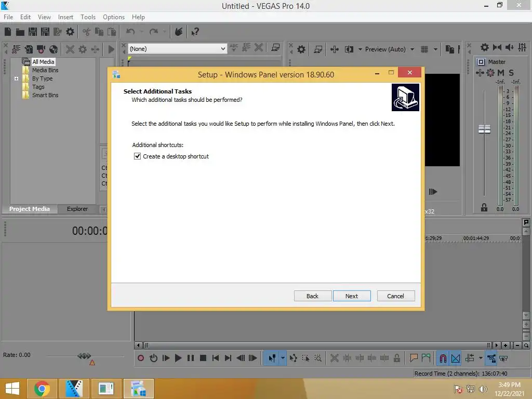This screenshot has width=532, height=399.
Task: Open the Edit tool dropdown arrow
Action: [x=283, y=358]
